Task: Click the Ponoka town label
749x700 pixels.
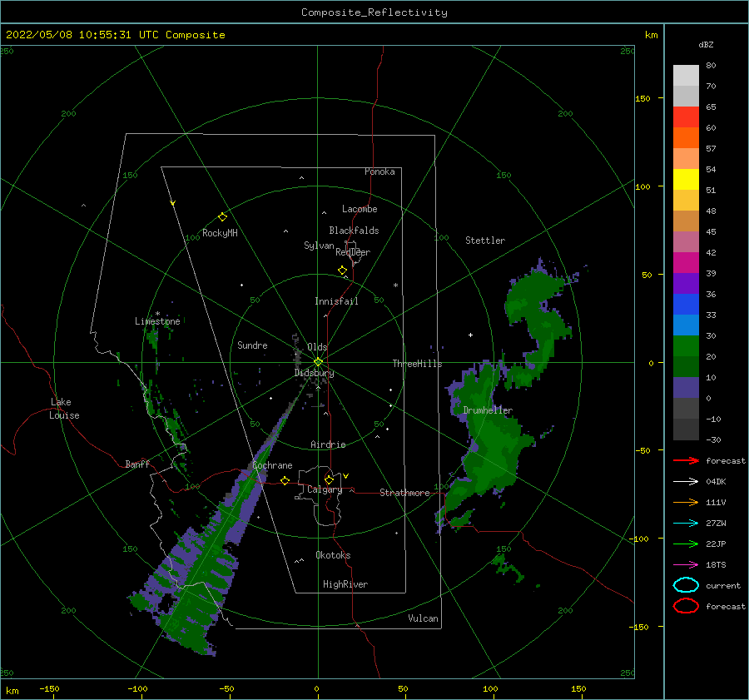Action: click(x=379, y=171)
